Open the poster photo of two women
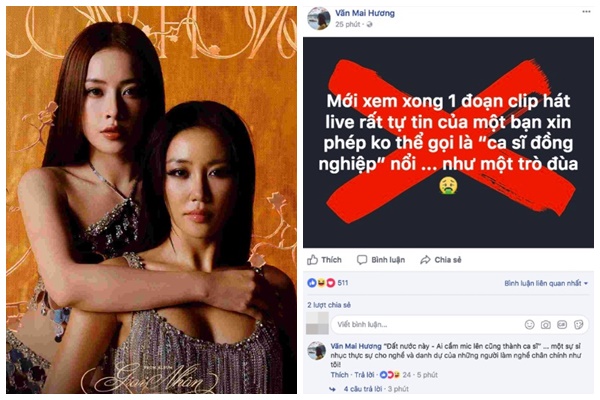Viewport: 600px width, 400px height. pos(150,200)
